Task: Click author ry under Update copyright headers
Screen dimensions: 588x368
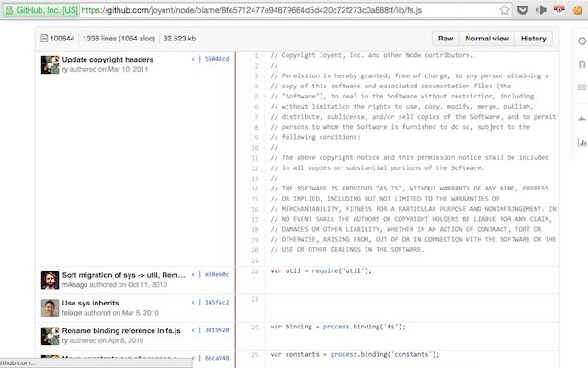Action: tap(65, 69)
